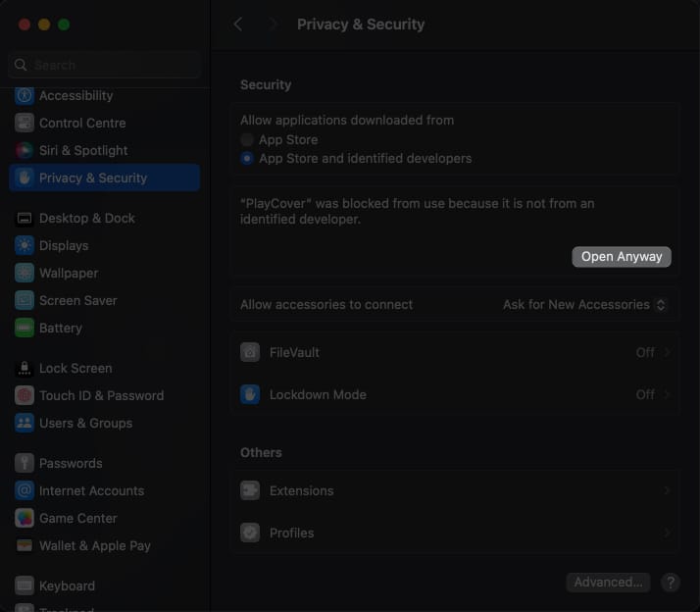
Task: Click the Accessibility icon in sidebar
Action: pyautogui.click(x=25, y=95)
